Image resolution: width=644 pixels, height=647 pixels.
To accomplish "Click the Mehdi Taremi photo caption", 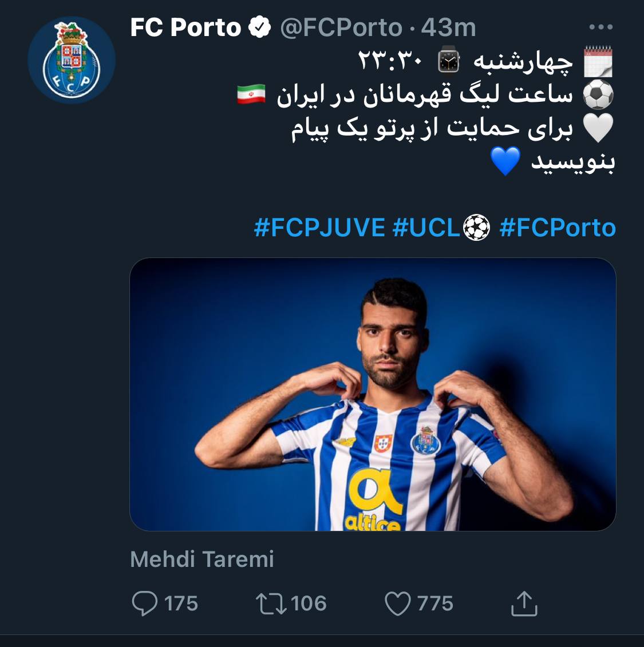I will (202, 559).
